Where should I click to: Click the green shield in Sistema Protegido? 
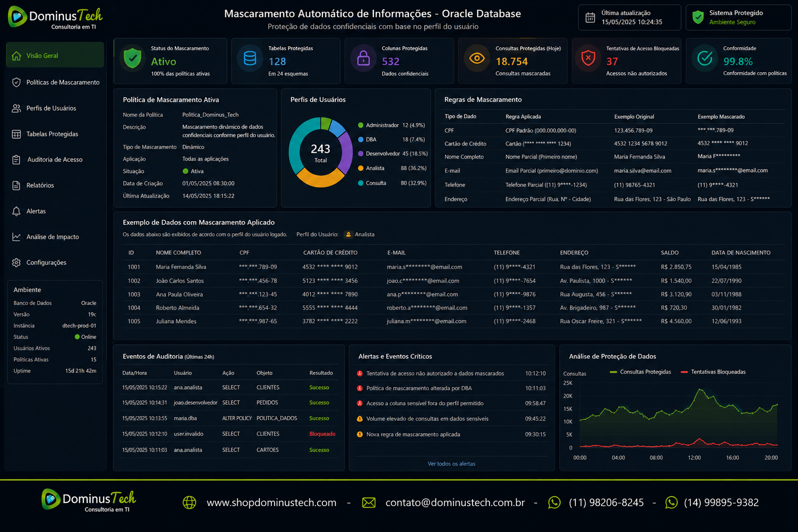click(698, 18)
